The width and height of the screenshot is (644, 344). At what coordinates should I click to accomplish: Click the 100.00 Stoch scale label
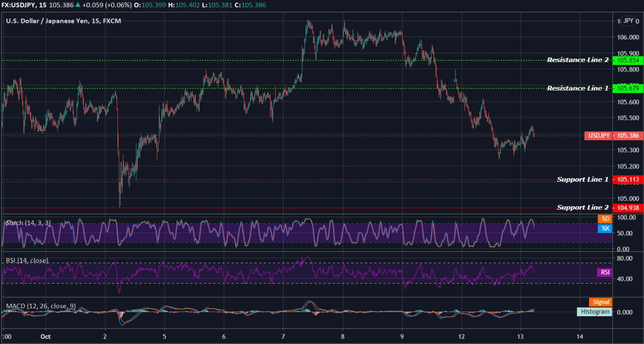pyautogui.click(x=627, y=217)
